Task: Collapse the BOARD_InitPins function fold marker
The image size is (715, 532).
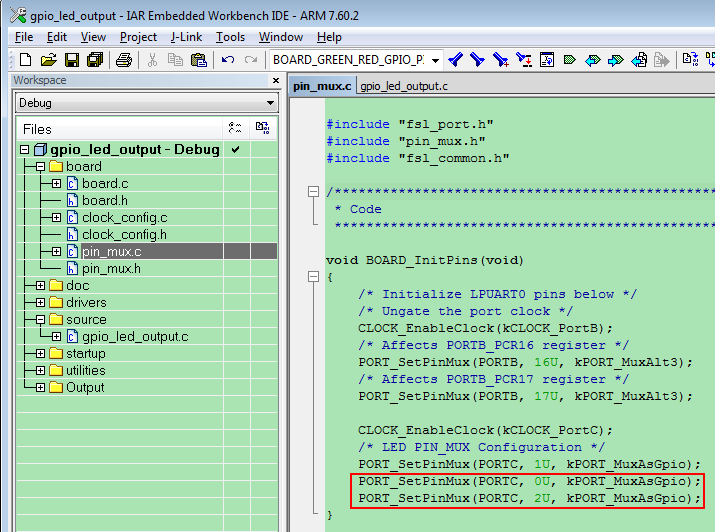Action: coord(313,276)
